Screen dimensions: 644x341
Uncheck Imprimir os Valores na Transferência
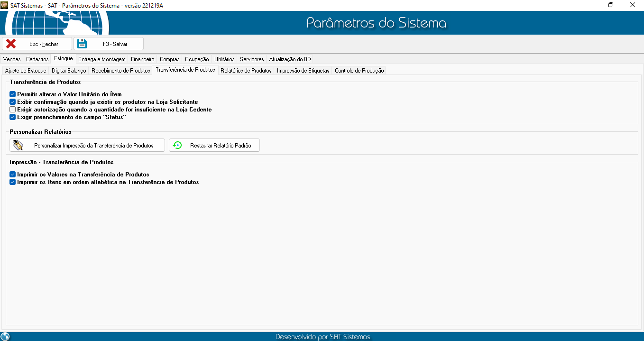click(13, 175)
